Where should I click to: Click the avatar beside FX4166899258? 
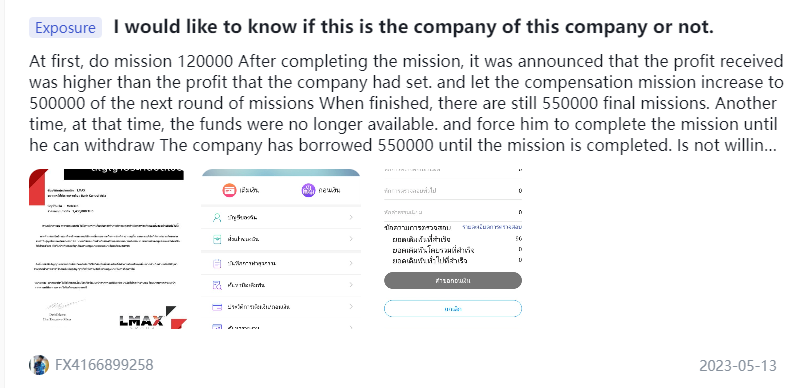click(x=39, y=365)
